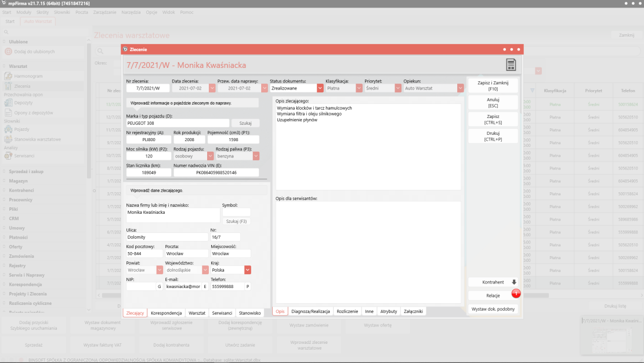Open Serwisanci in the sidebar
This screenshot has width=644, height=363.
24,156
